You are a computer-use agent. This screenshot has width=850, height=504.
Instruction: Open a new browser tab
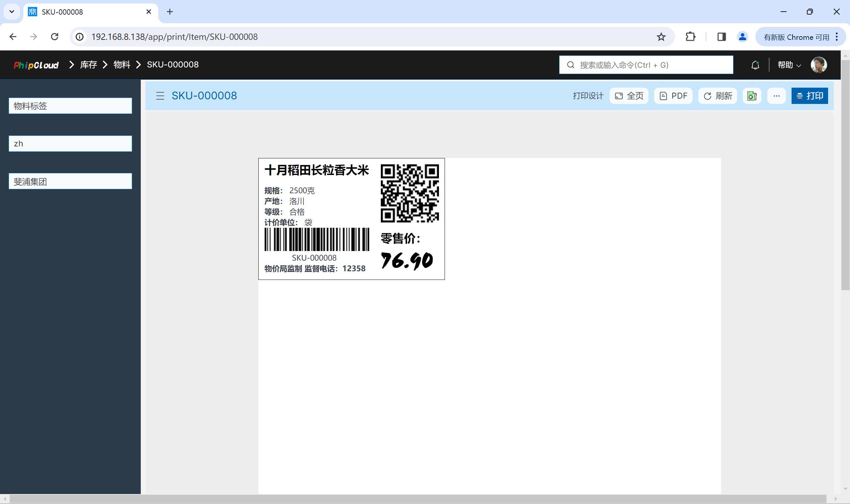pyautogui.click(x=170, y=12)
